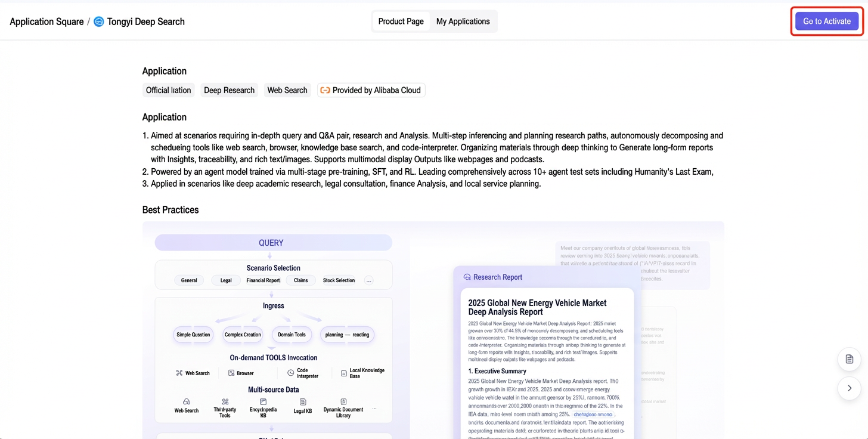Click the Complex Creation node
This screenshot has height=439, width=868.
point(243,335)
